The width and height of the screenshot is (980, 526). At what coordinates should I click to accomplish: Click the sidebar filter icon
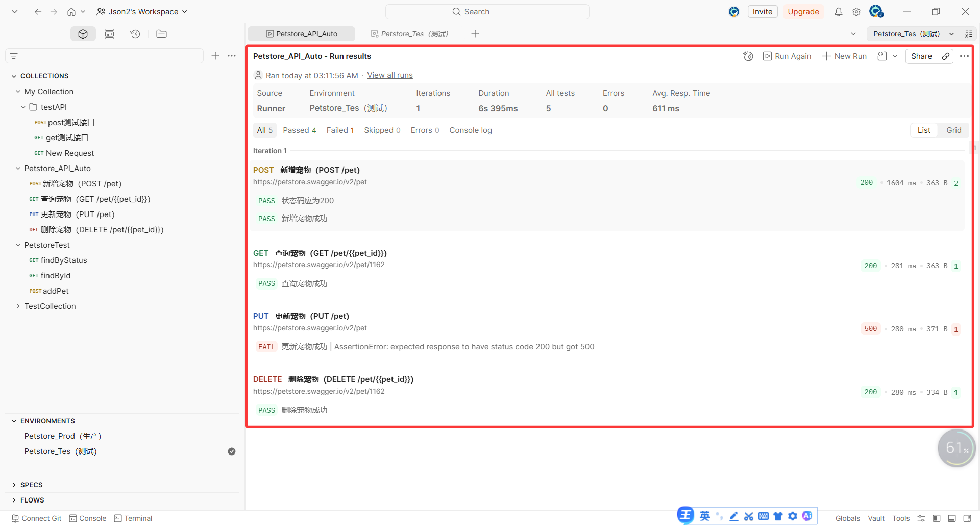[x=14, y=56]
